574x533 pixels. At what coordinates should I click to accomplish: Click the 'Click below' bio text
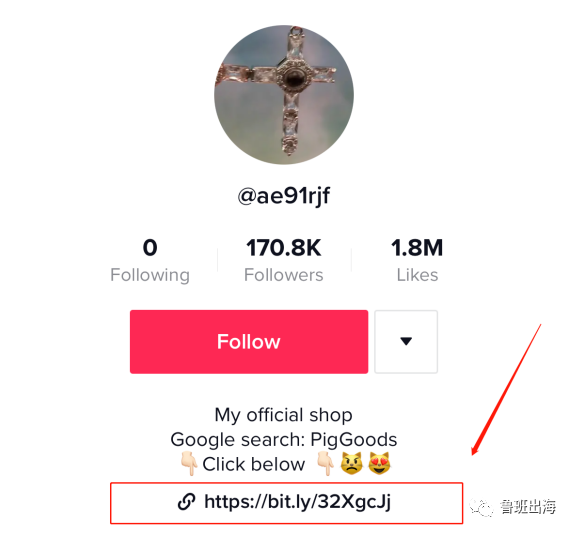coord(254,464)
